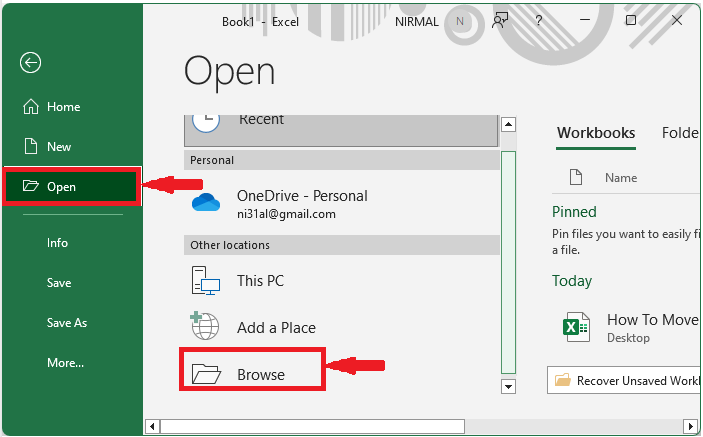703x437 pixels.
Task: Sort files by Name column header
Action: 621,178
